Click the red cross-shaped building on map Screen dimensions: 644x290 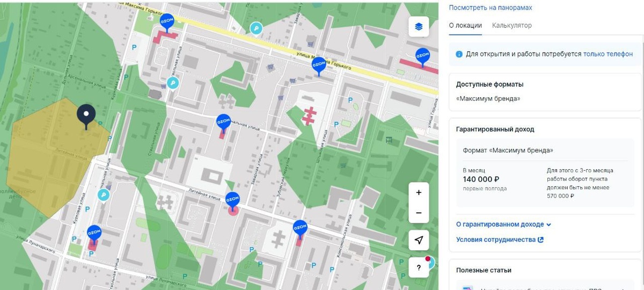309,115
